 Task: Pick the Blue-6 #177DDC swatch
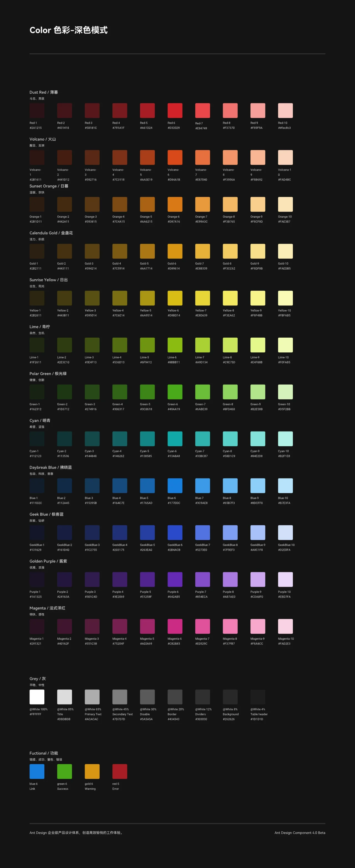click(x=175, y=485)
